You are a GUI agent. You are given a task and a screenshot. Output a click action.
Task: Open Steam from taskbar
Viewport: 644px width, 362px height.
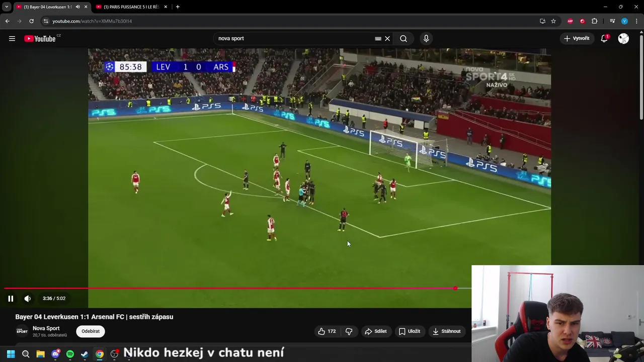point(85,354)
